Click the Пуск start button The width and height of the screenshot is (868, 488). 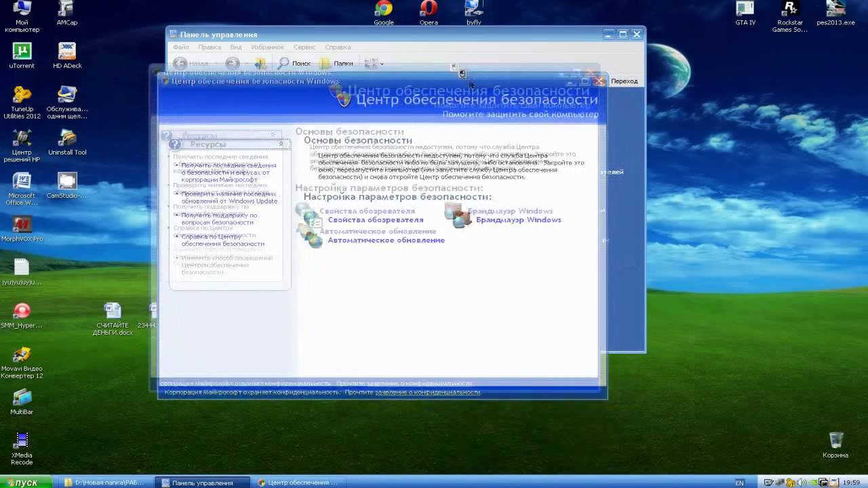(x=26, y=483)
